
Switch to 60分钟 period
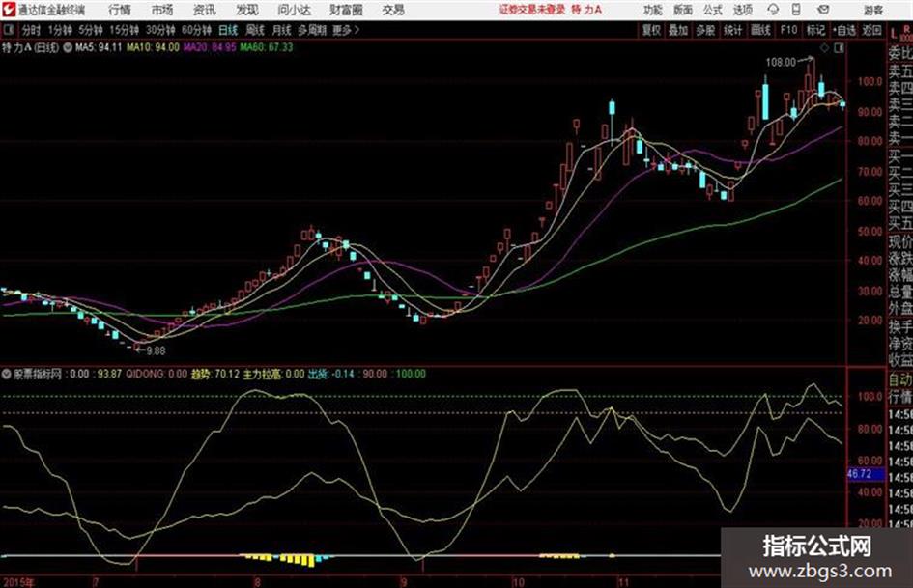pos(196,30)
